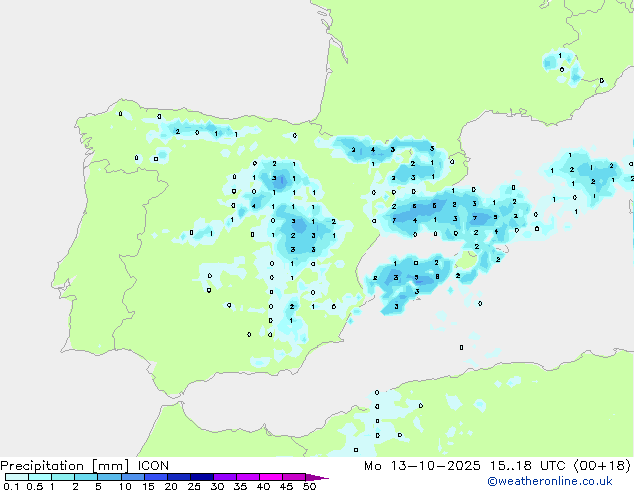
Task: Click the '25' legend scale label
Action: (194, 486)
